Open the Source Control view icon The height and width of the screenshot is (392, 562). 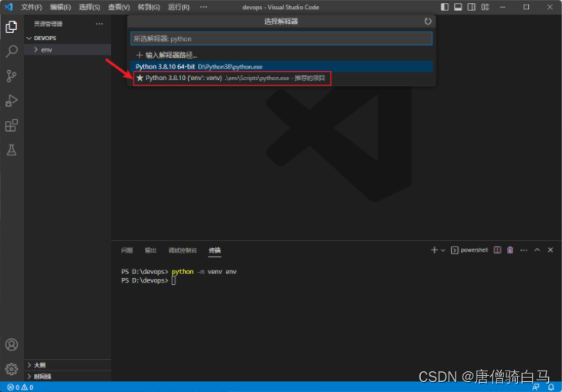point(12,76)
